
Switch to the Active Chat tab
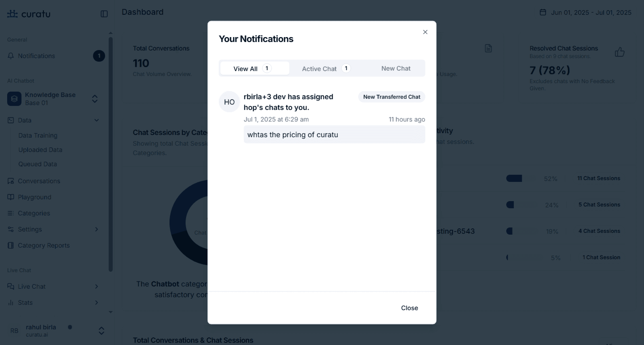326,68
